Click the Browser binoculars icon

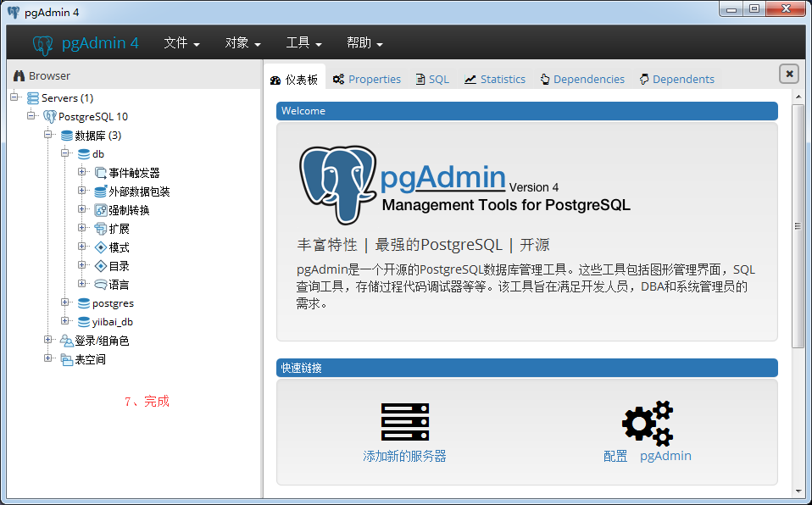point(19,75)
